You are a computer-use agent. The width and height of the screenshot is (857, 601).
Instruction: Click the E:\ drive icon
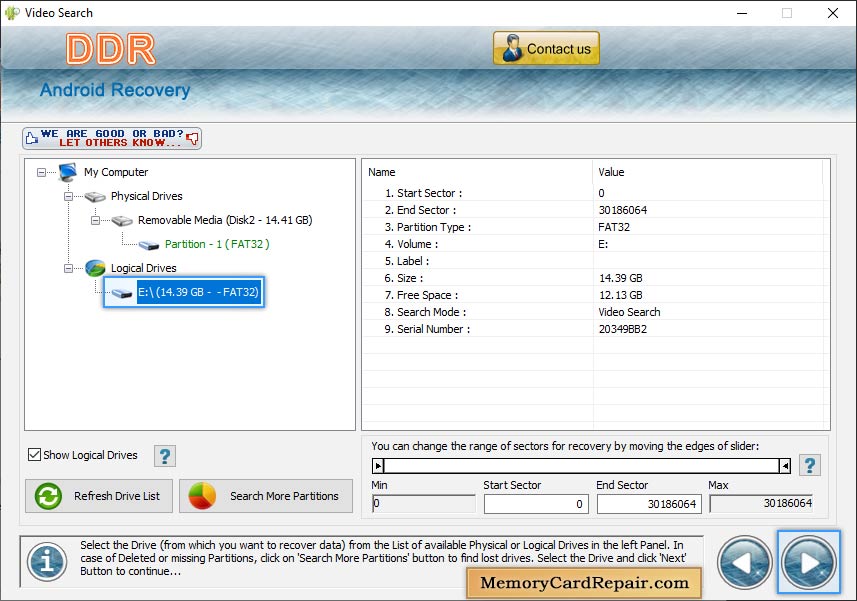122,293
